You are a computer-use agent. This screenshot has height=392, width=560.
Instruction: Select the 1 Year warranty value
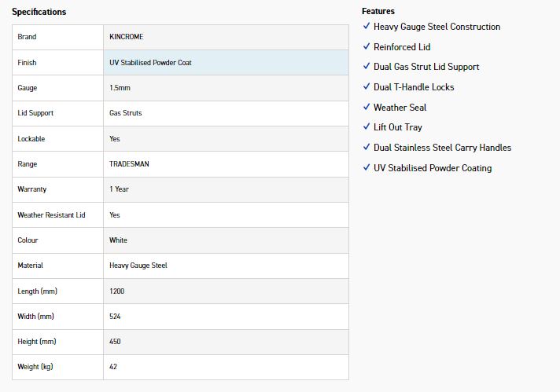pyautogui.click(x=120, y=189)
